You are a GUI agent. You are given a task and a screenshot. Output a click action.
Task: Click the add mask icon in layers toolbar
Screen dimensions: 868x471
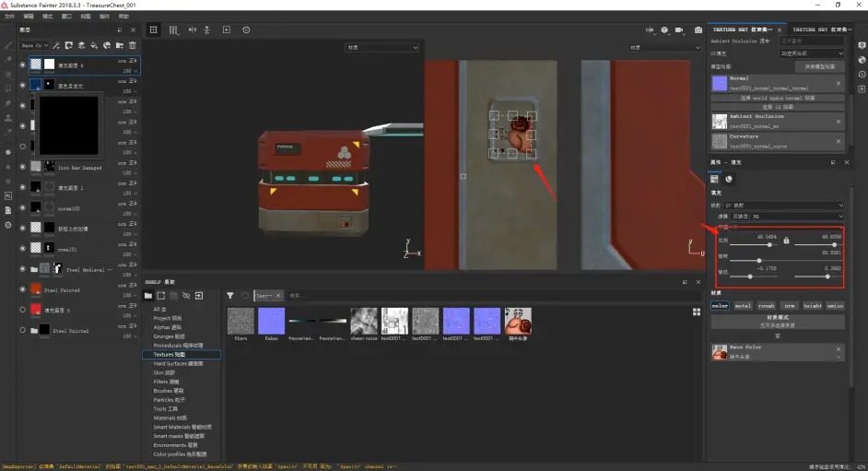coord(68,45)
